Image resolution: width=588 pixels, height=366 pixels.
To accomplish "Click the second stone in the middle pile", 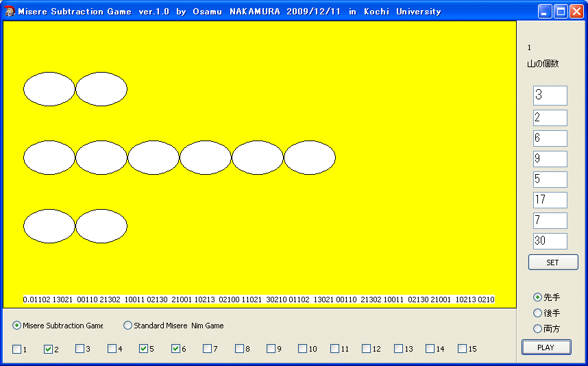I will pyautogui.click(x=101, y=158).
